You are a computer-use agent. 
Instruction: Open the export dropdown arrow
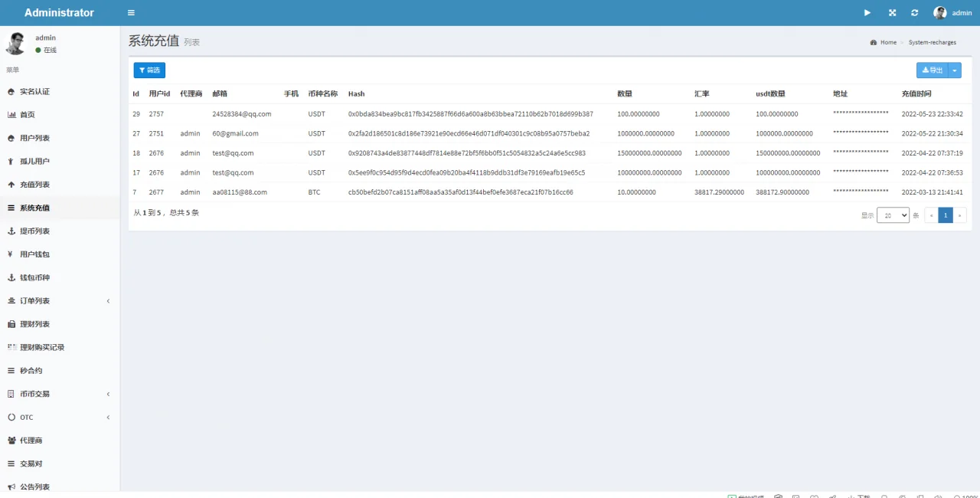click(x=955, y=70)
